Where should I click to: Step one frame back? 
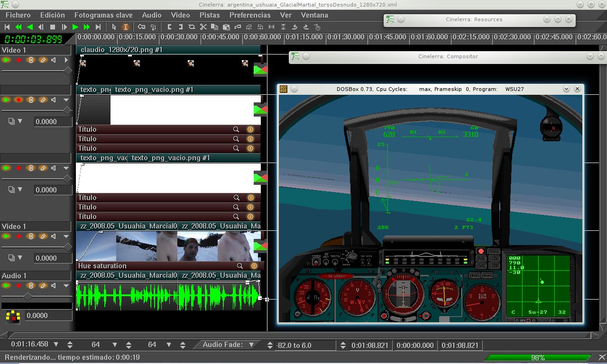point(41,27)
